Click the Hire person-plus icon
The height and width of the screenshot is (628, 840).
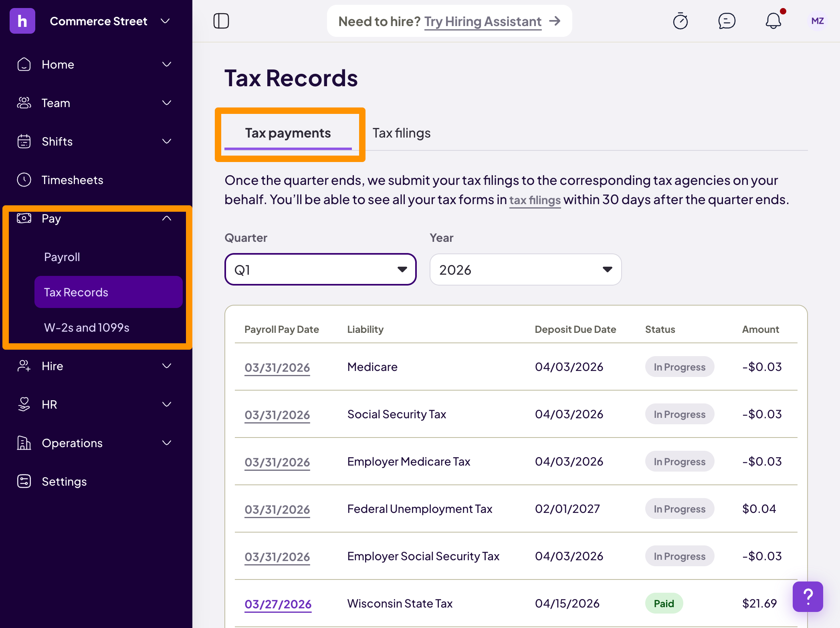tap(24, 366)
